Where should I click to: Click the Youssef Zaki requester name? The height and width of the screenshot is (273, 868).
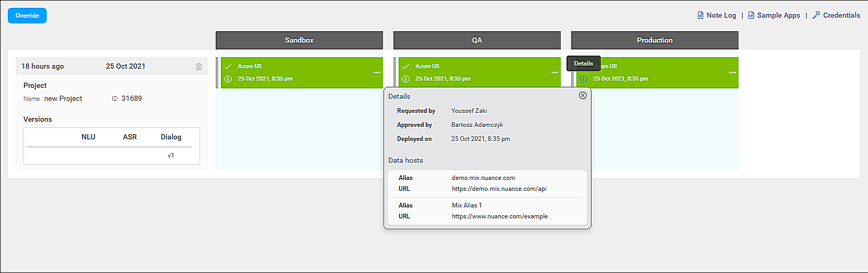(x=469, y=111)
